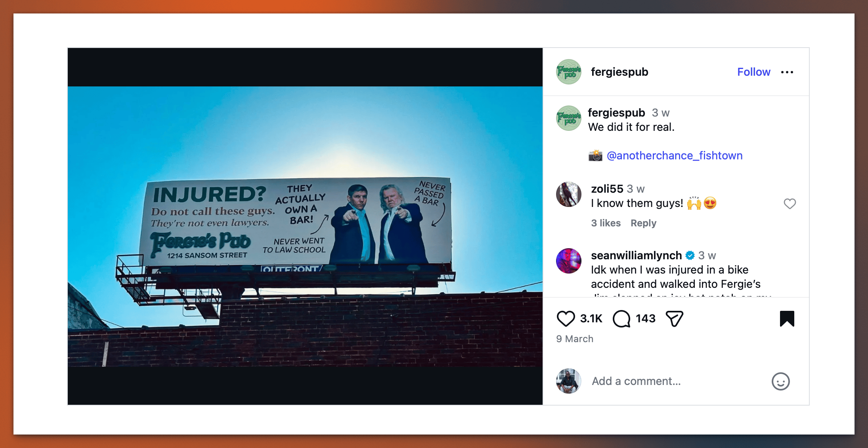Click the Follow button for fergiespub
868x448 pixels.
(x=753, y=72)
